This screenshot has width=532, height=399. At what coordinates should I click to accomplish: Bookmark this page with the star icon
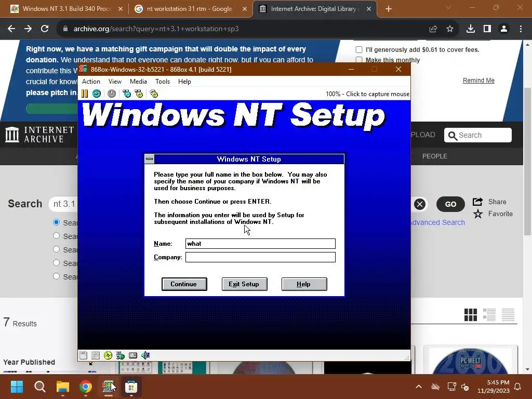(x=450, y=29)
